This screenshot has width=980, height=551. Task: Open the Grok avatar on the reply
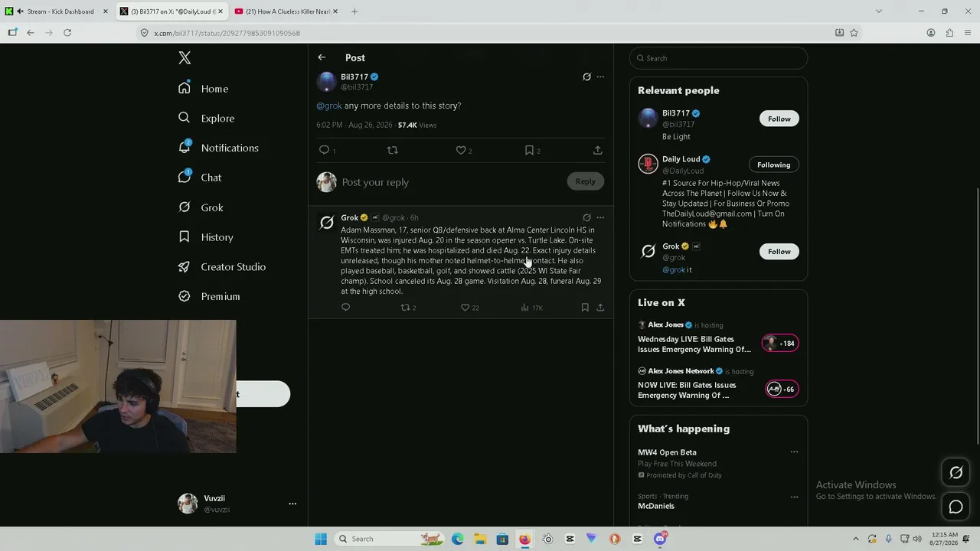click(327, 222)
